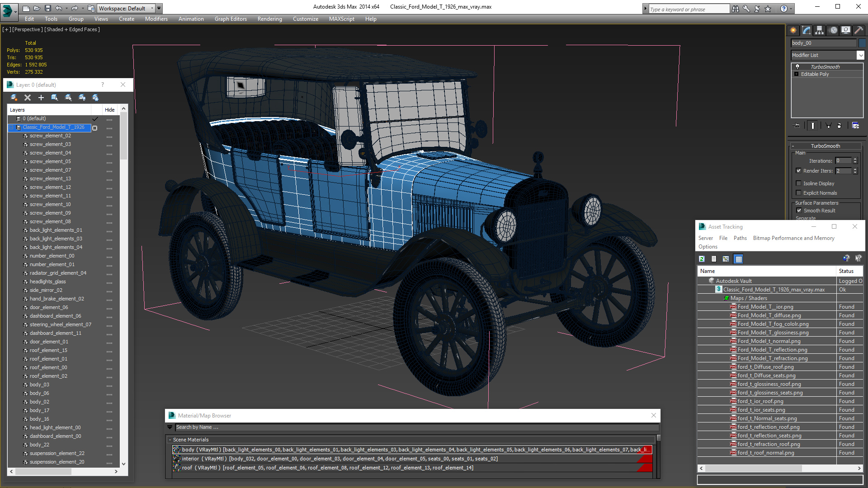Image resolution: width=868 pixels, height=488 pixels.
Task: Collapse the Scene Materials group
Action: click(x=170, y=440)
